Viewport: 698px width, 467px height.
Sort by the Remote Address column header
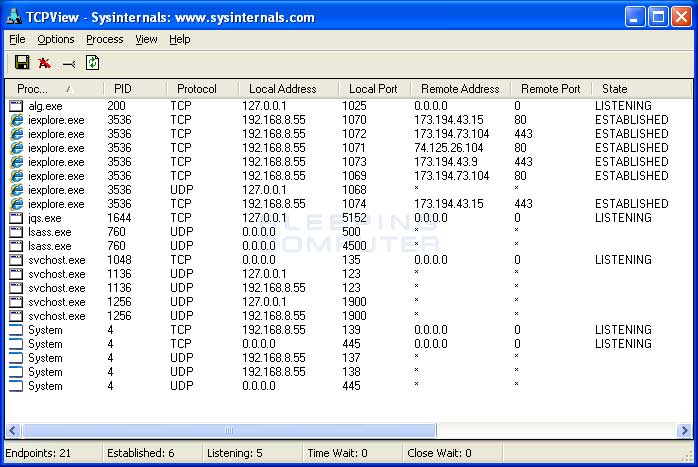point(460,89)
